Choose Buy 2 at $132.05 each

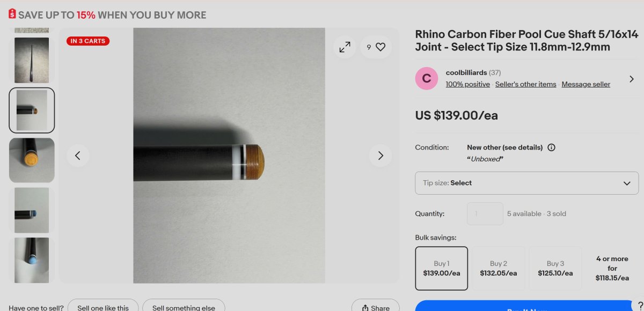(498, 268)
